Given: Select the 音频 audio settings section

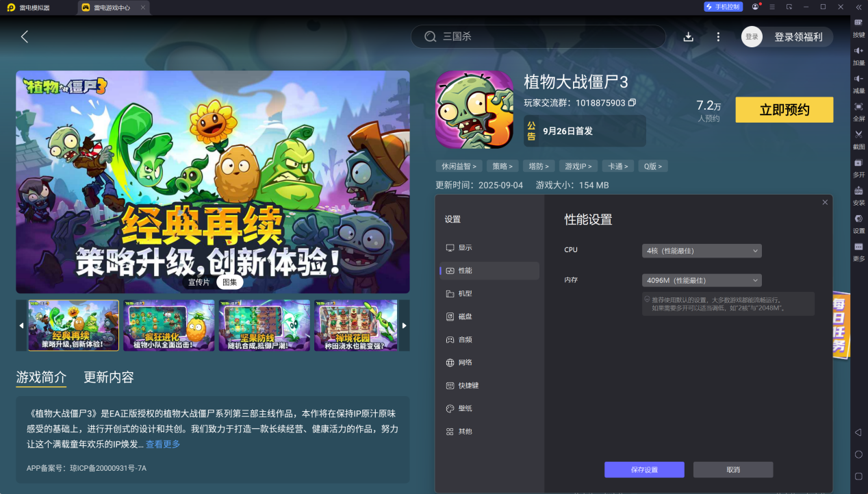Looking at the screenshot, I should [x=464, y=339].
